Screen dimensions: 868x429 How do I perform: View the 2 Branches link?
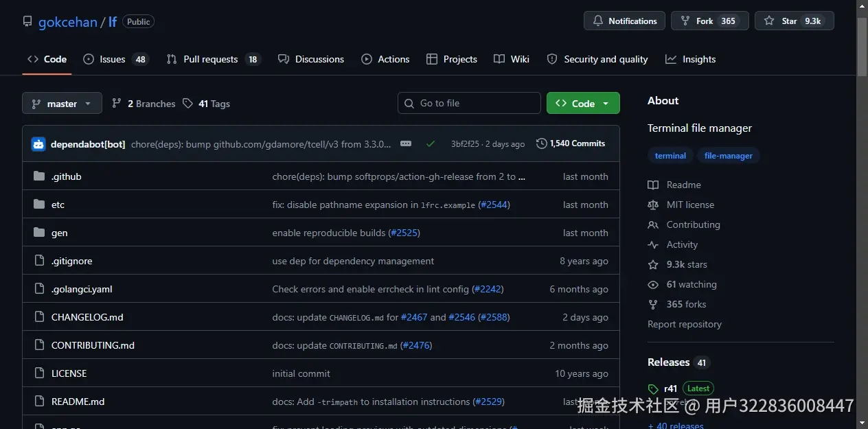[144, 104]
